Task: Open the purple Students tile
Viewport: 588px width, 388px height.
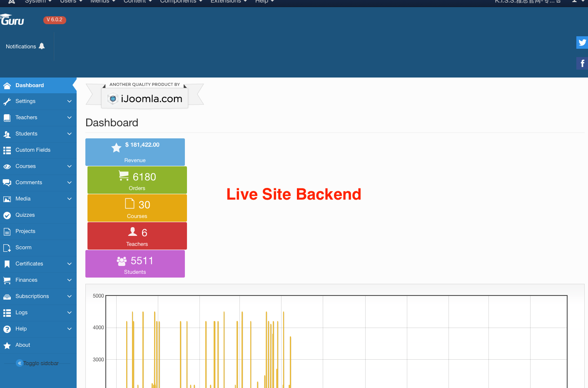Action: pos(135,264)
